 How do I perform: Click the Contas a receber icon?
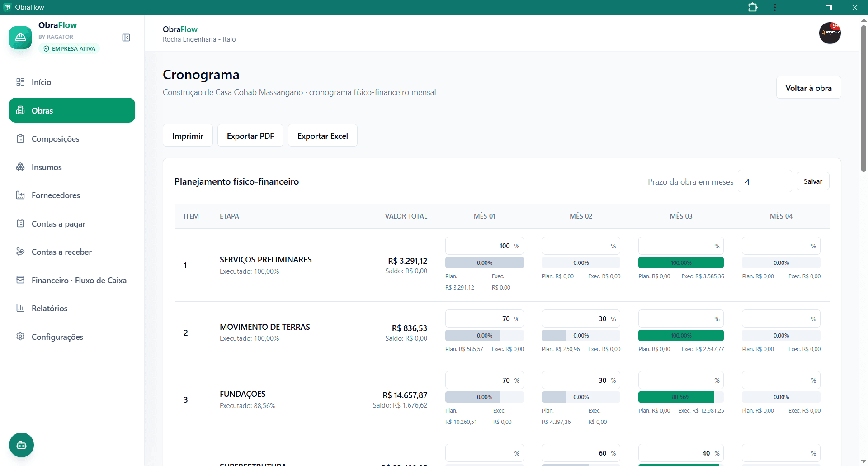[20, 252]
